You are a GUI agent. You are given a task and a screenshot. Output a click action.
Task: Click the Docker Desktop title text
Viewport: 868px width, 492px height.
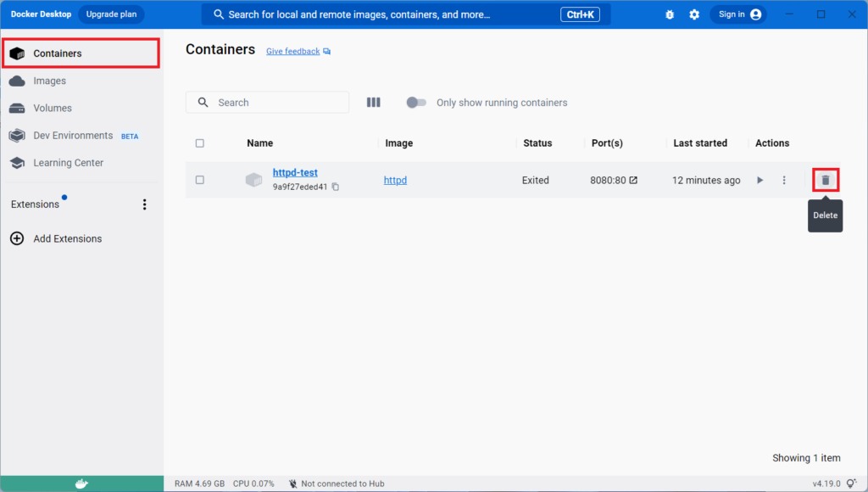coord(41,14)
